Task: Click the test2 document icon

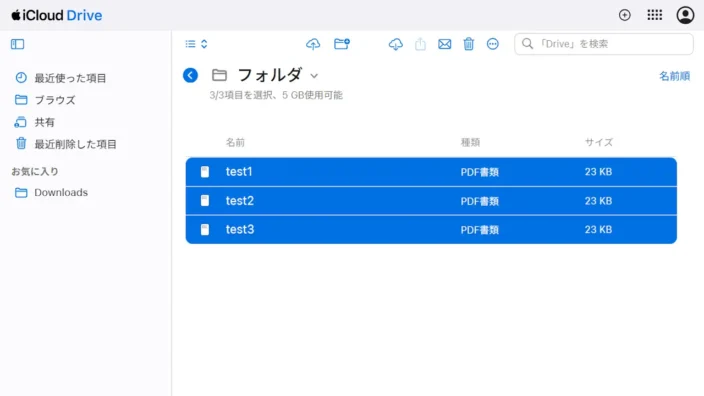Action: pyautogui.click(x=205, y=201)
